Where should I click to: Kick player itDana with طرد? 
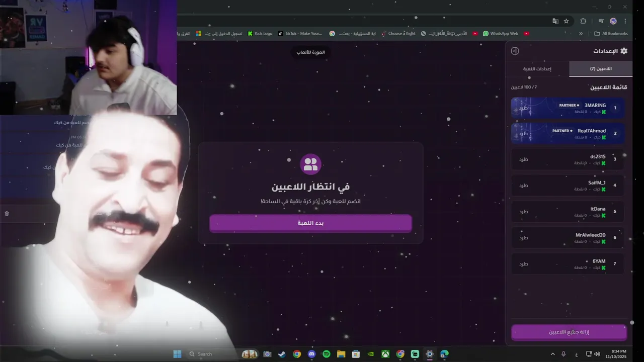click(x=524, y=212)
